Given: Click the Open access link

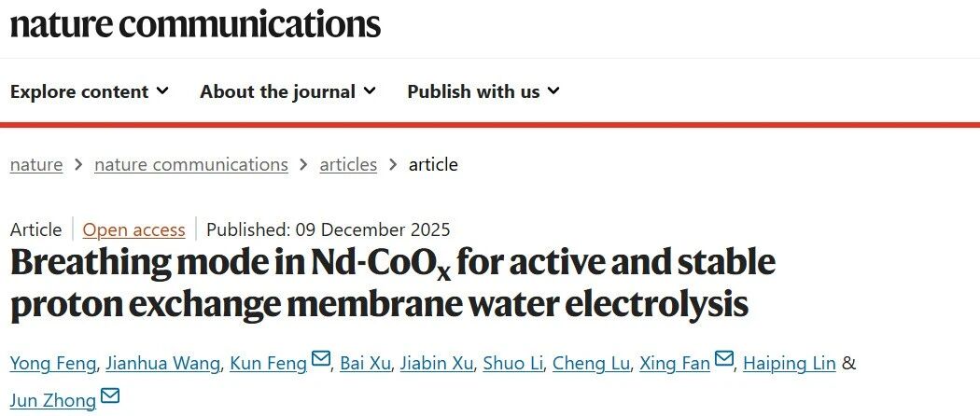Looking at the screenshot, I should [x=133, y=229].
